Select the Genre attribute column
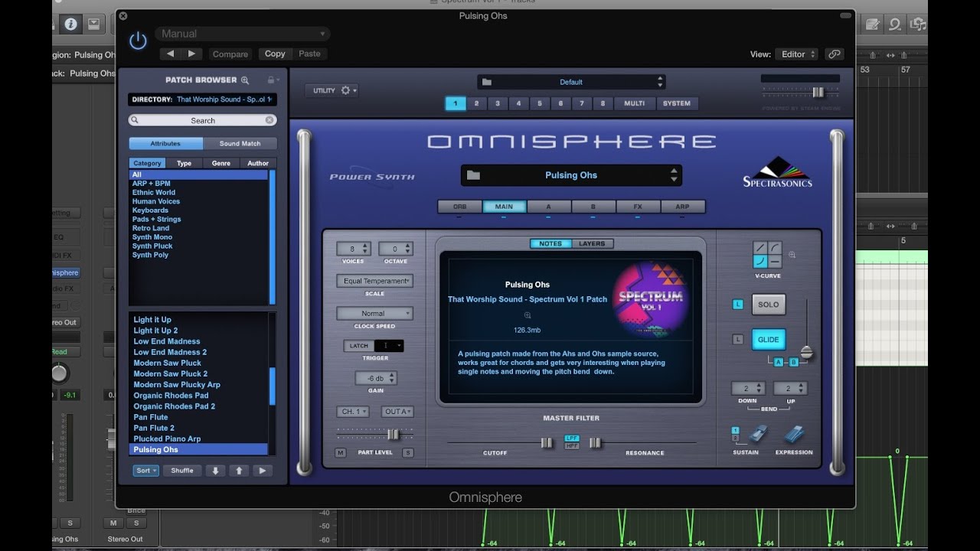This screenshot has width=980, height=551. coord(220,163)
